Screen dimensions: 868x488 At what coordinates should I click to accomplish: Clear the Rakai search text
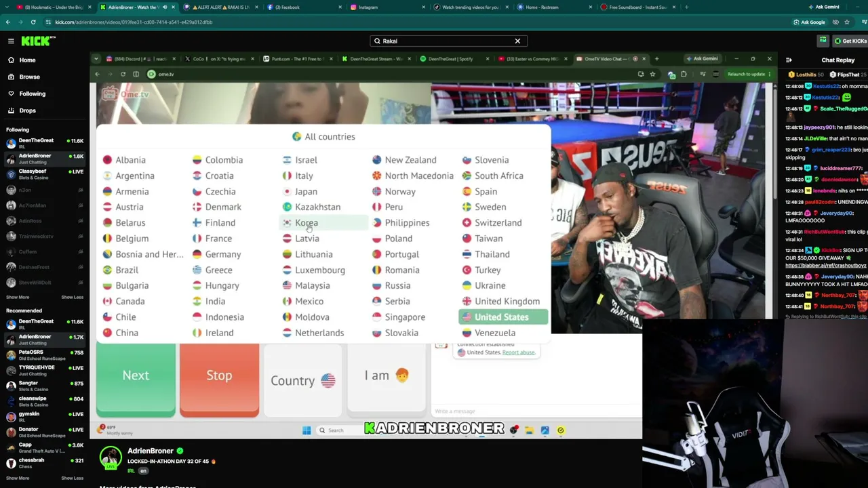pos(517,41)
